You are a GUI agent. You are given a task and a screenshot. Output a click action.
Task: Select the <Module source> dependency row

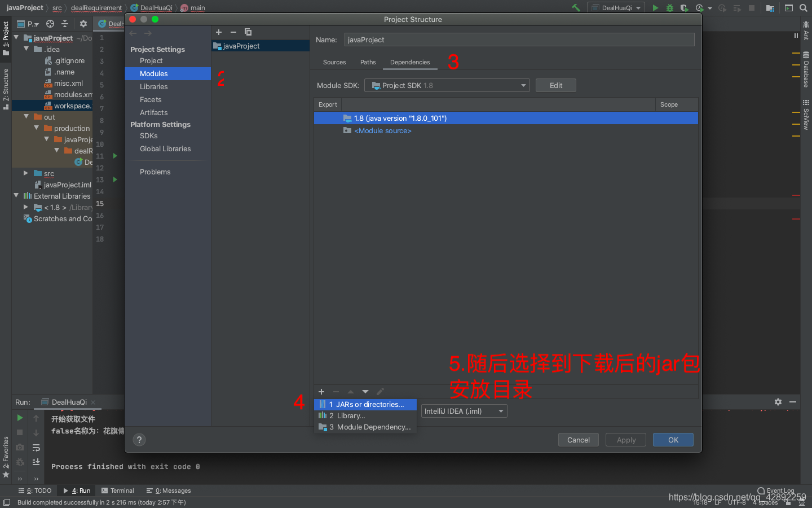tap(506, 130)
